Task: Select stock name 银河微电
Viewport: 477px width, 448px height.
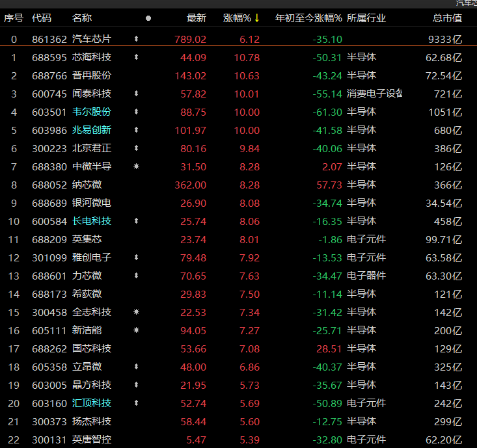Action: [92, 203]
